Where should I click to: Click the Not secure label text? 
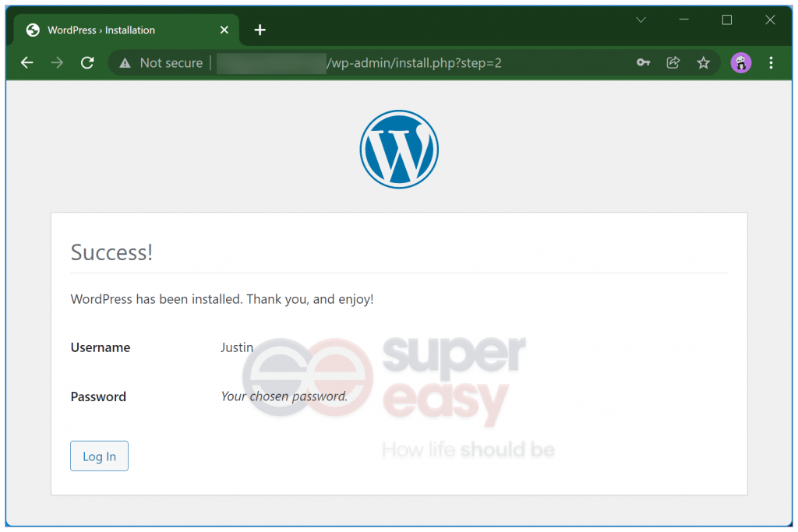[171, 63]
